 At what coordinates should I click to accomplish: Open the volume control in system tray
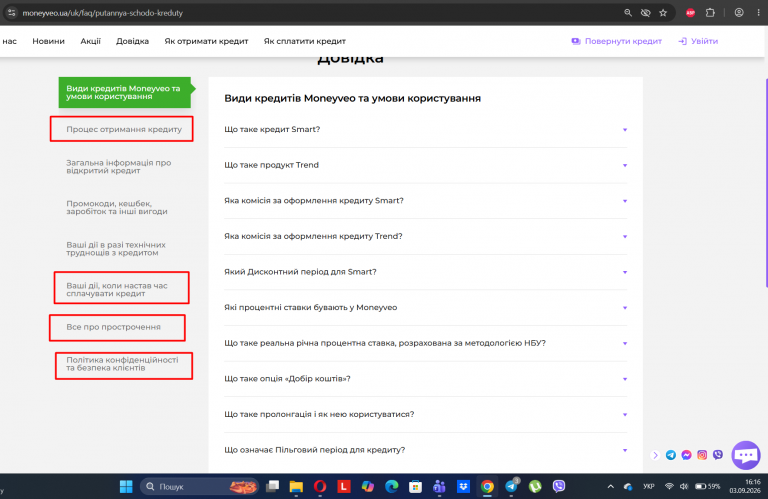point(684,486)
